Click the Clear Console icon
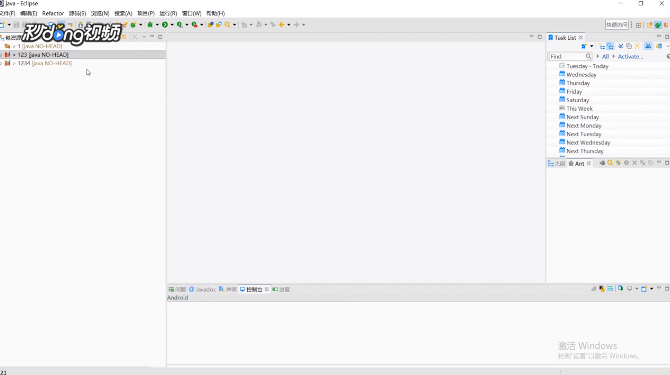The height and width of the screenshot is (375, 670). pyautogui.click(x=594, y=289)
